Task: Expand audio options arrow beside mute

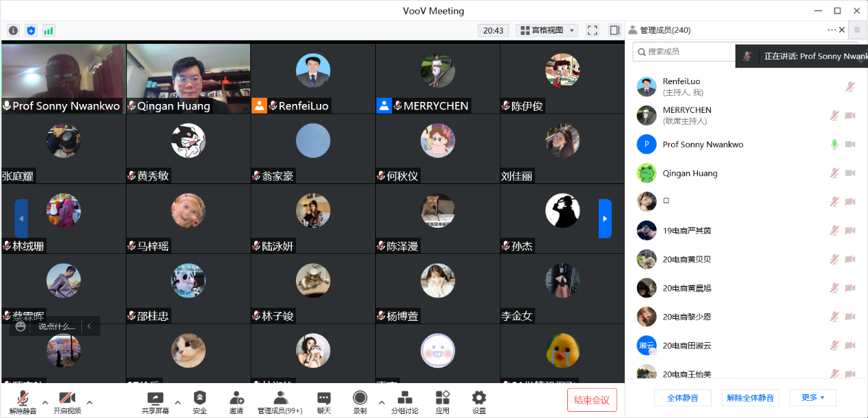Action: click(x=45, y=402)
